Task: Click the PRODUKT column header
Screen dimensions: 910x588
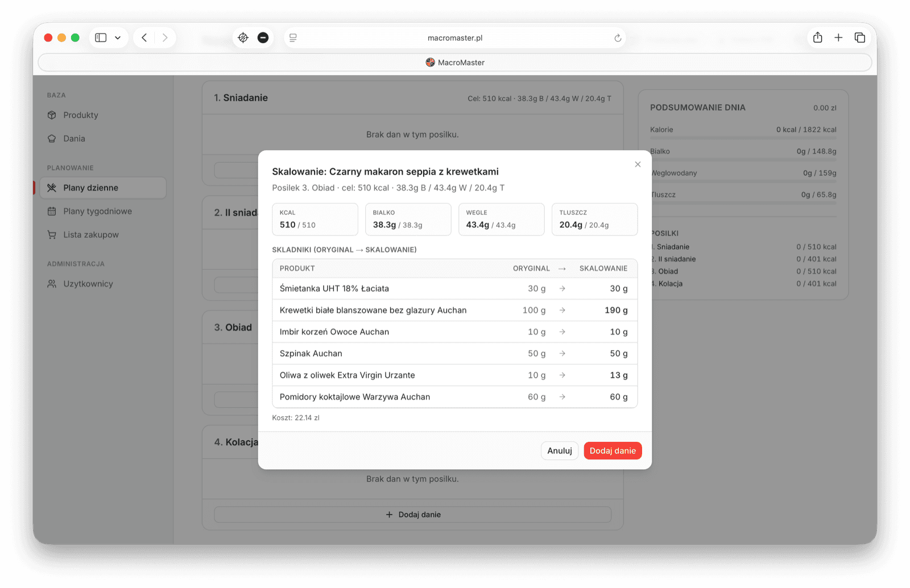Action: point(297,268)
